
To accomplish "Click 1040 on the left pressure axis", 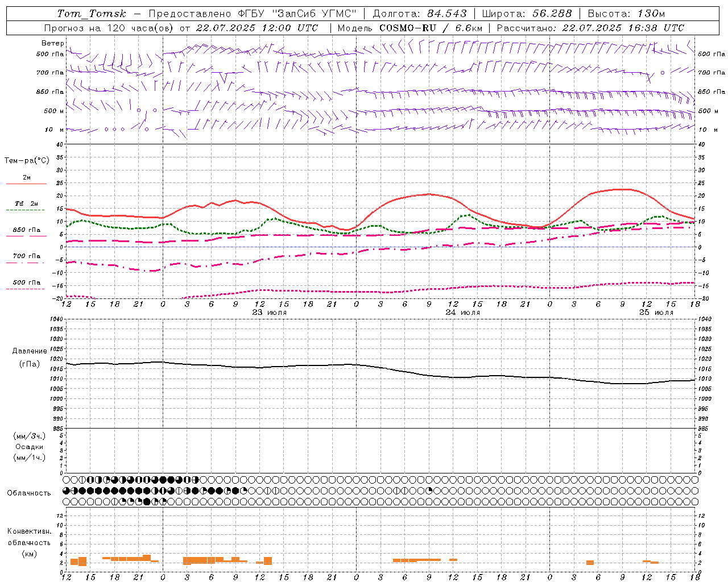I will click(x=56, y=319).
